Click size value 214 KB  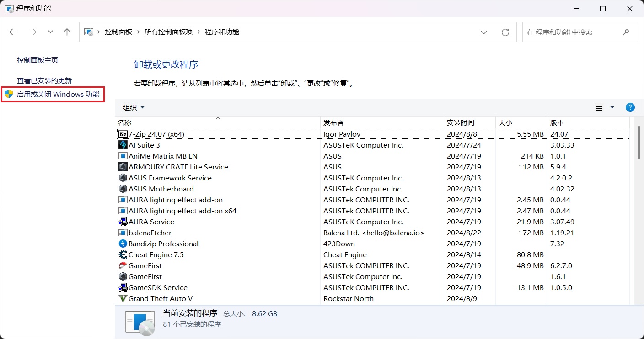tap(532, 156)
